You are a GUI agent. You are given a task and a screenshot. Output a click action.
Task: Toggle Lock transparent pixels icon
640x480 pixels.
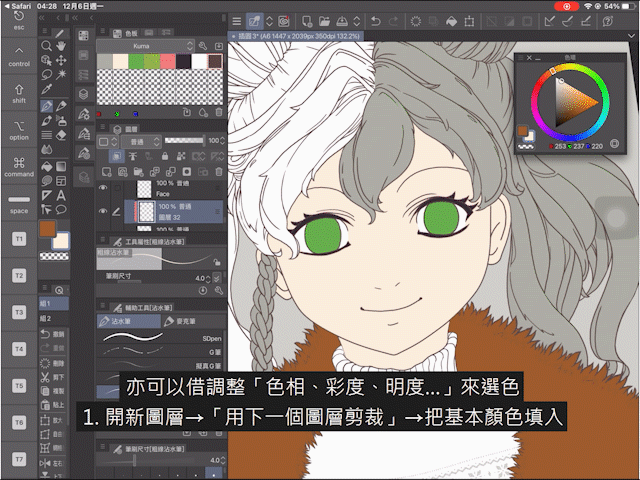point(181,156)
